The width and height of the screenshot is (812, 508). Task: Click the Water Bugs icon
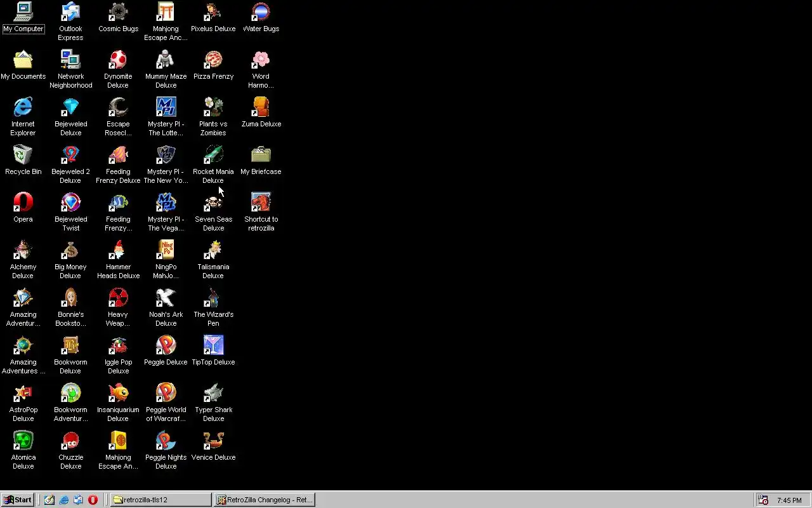tap(261, 12)
